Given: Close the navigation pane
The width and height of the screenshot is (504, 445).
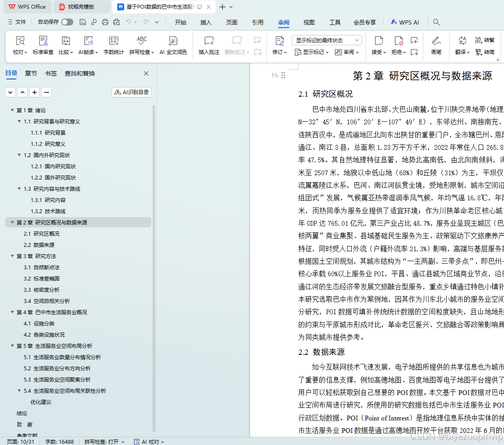Looking at the screenshot, I should point(146,73).
